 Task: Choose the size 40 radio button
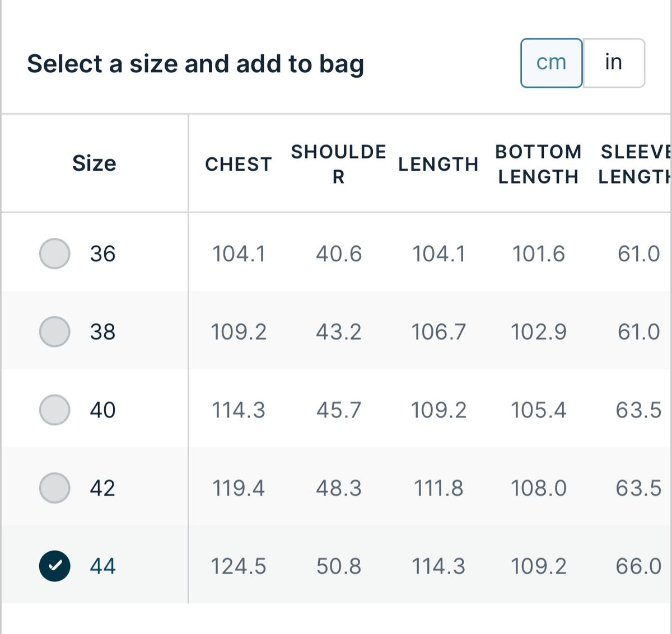[55, 410]
